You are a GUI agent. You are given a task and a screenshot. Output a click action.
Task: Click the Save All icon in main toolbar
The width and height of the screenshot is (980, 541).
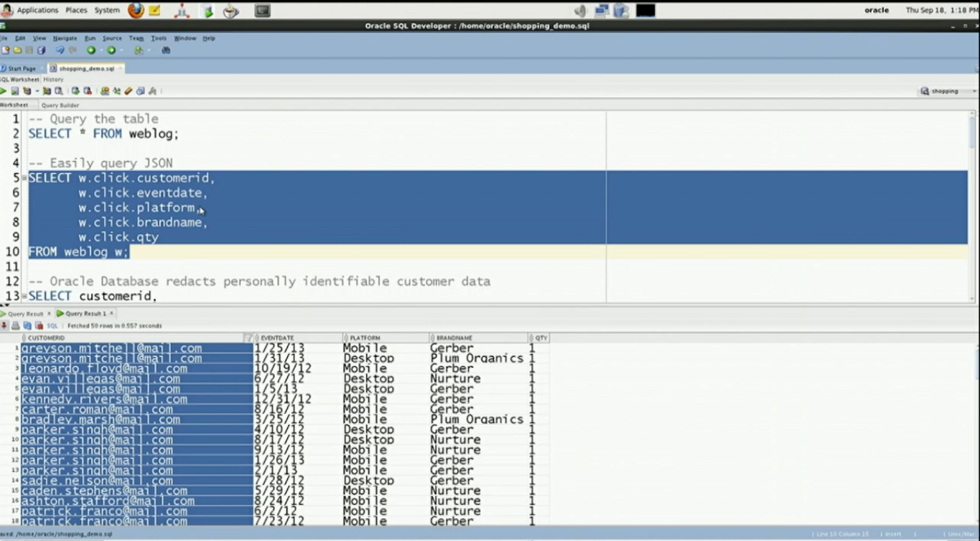[x=41, y=50]
